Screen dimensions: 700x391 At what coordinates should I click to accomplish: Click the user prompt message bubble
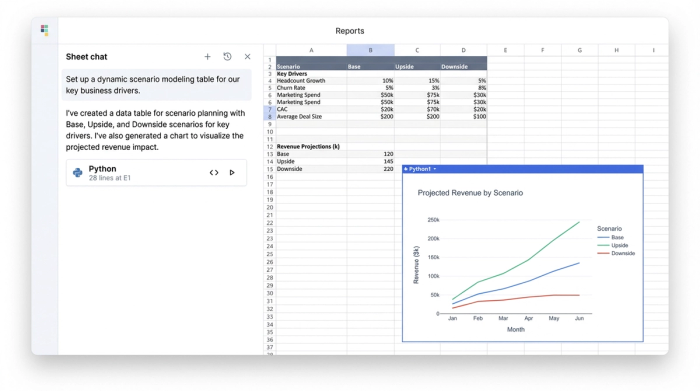(156, 85)
